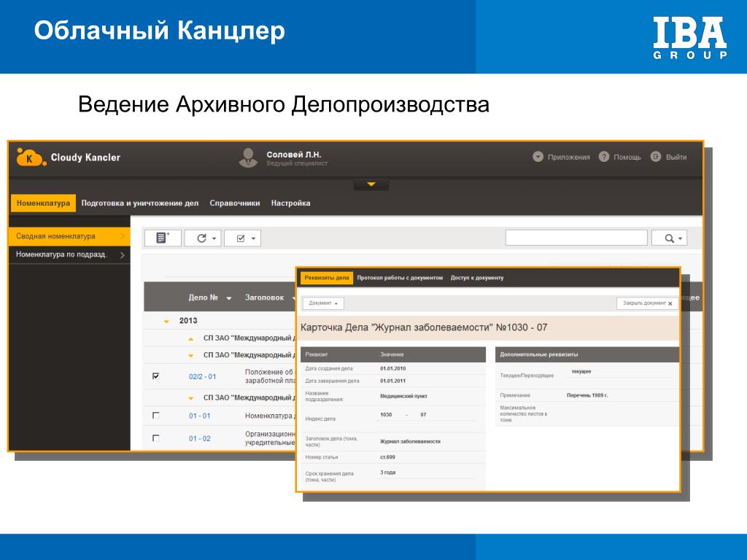The height and width of the screenshot is (560, 747).
Task: Open the Настройка tab
Action: pyautogui.click(x=290, y=203)
